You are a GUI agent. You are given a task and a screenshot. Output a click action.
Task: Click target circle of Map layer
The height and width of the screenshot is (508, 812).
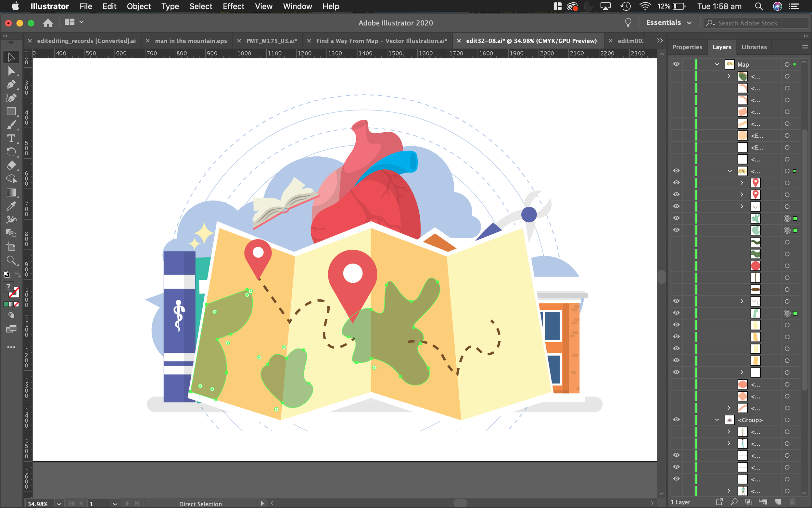pos(787,64)
